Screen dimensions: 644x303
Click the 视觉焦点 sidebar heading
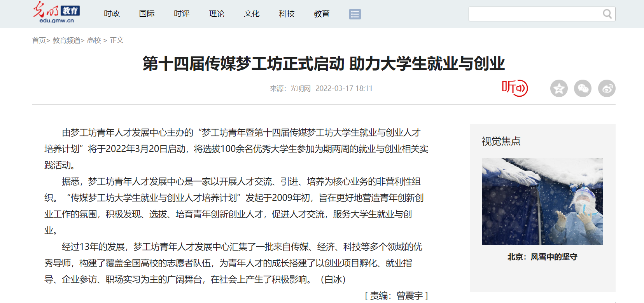click(501, 141)
